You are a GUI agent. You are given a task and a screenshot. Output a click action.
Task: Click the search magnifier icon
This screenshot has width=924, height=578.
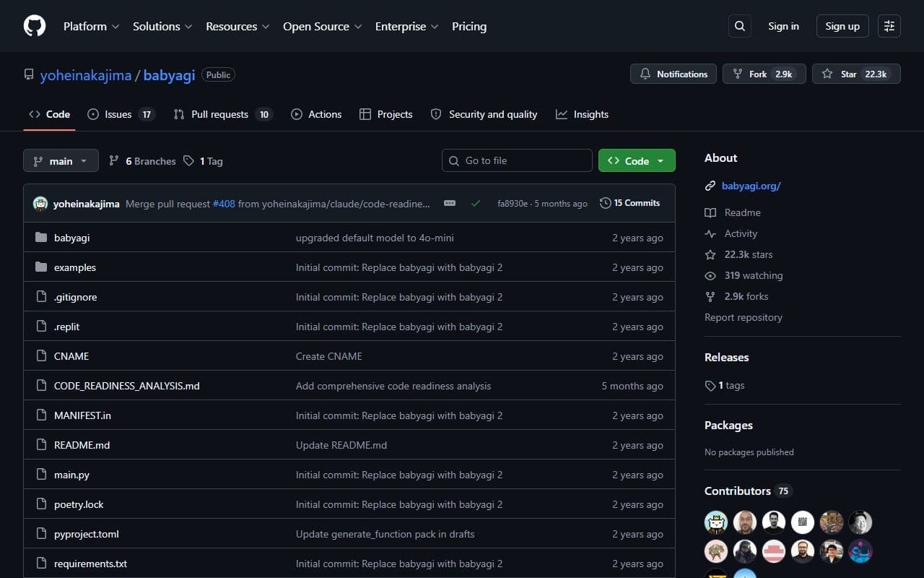[x=740, y=26]
